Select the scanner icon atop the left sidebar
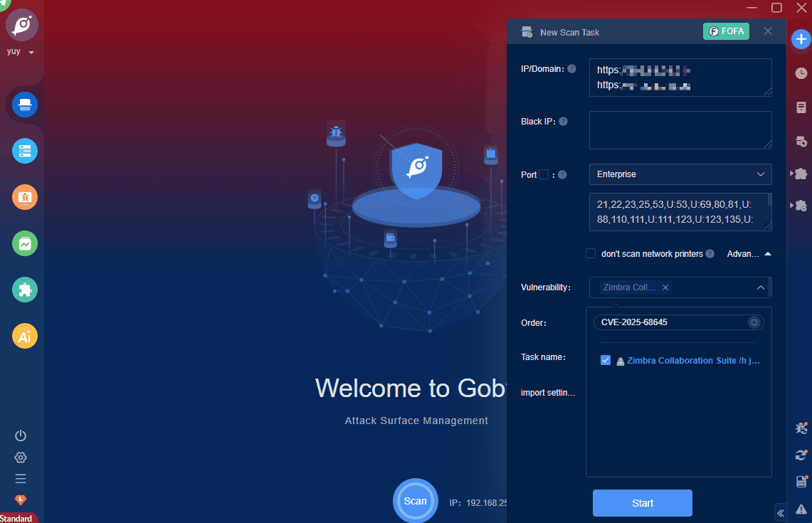The width and height of the screenshot is (812, 523). point(24,104)
